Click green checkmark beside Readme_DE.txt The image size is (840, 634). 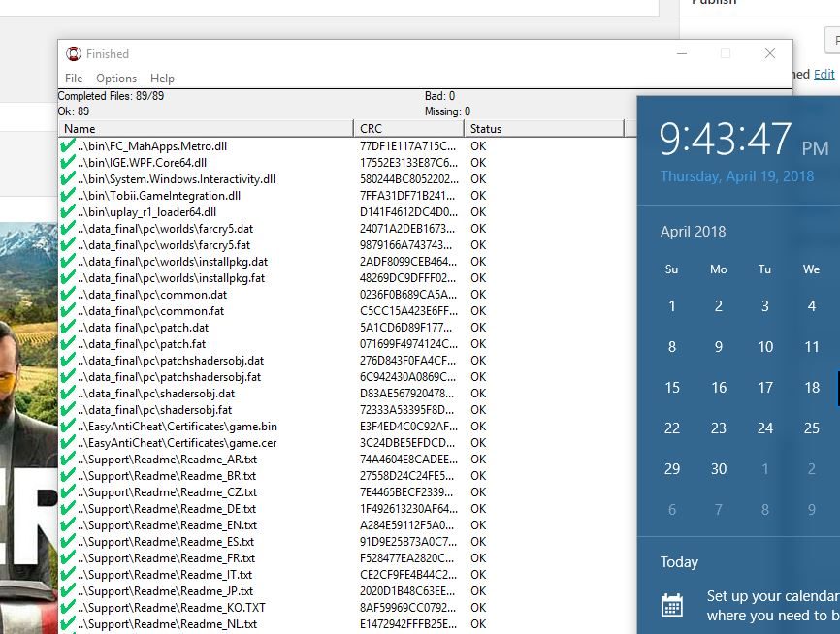pos(68,509)
